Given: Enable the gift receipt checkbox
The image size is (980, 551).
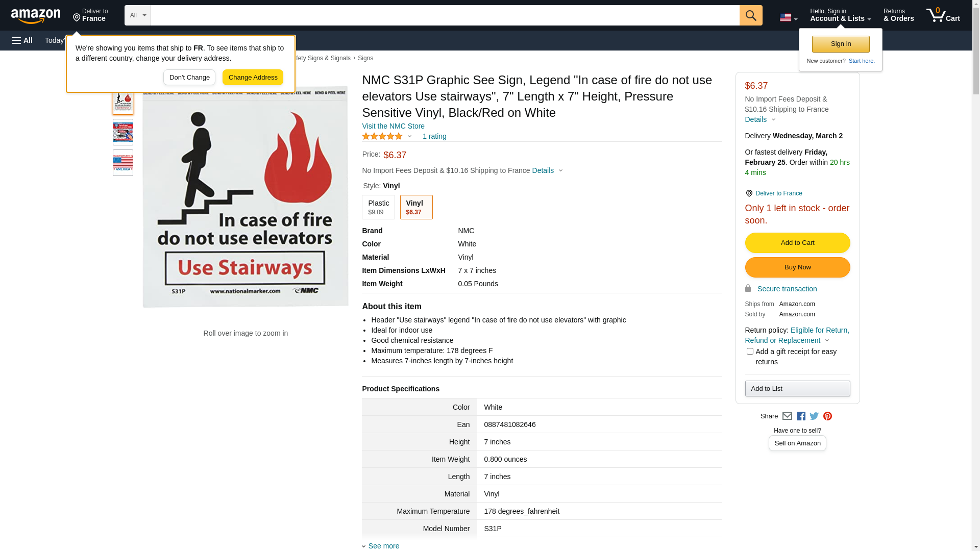Looking at the screenshot, I should coord(750,352).
